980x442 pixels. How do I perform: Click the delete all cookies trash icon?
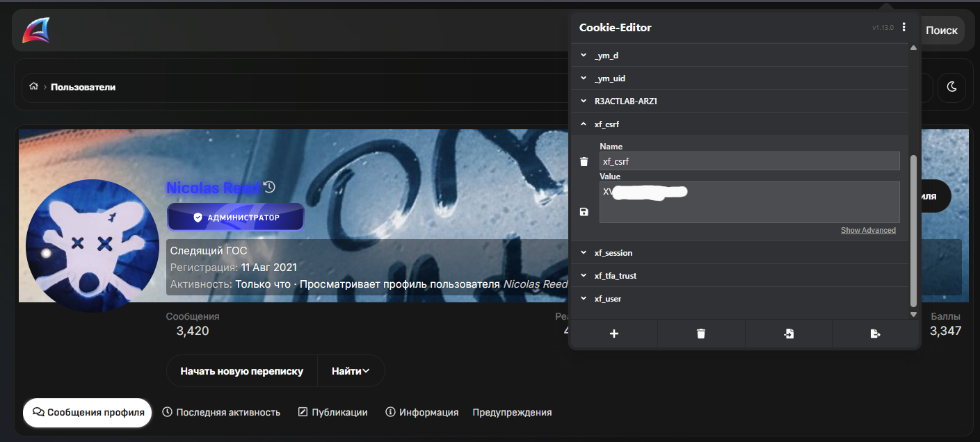point(701,334)
